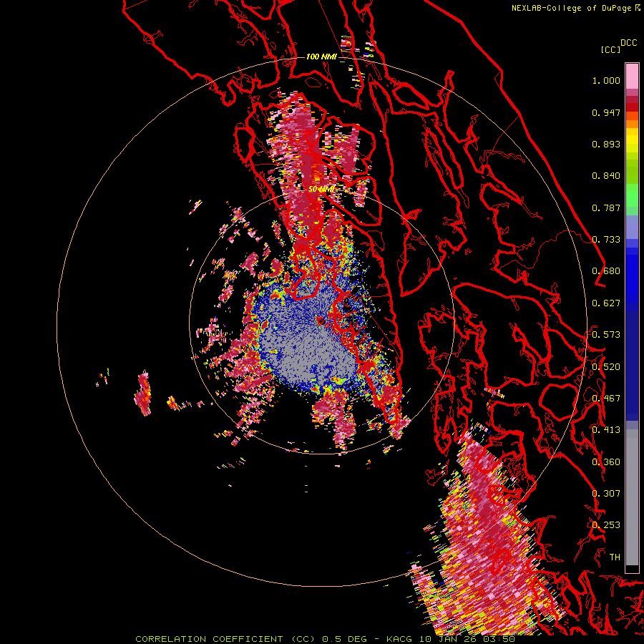Pick the gray color bar segment
Image resolution: width=644 pixels, height=644 pixels.
(632, 497)
